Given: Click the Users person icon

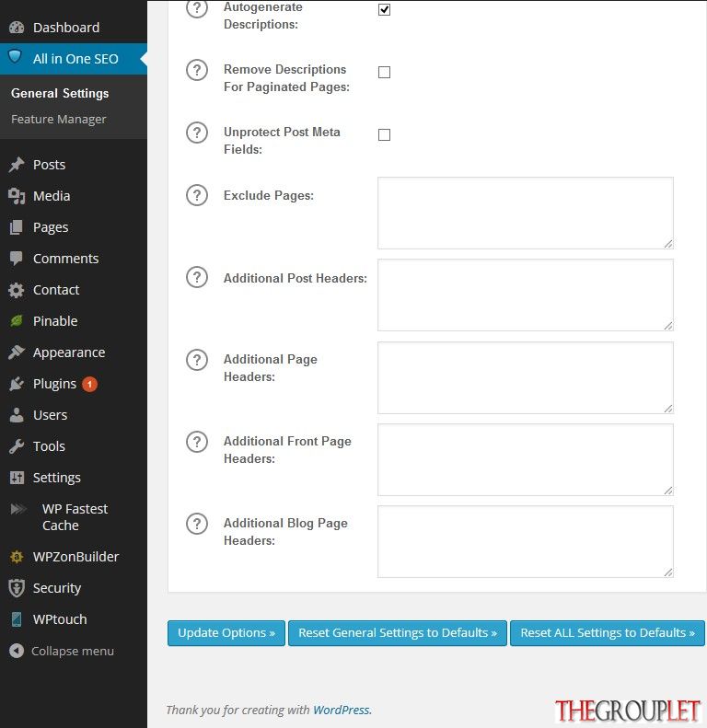Looking at the screenshot, I should (17, 415).
